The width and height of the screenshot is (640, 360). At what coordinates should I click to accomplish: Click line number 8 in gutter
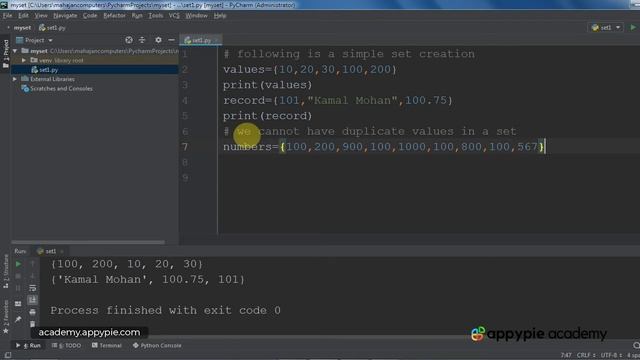click(186, 162)
